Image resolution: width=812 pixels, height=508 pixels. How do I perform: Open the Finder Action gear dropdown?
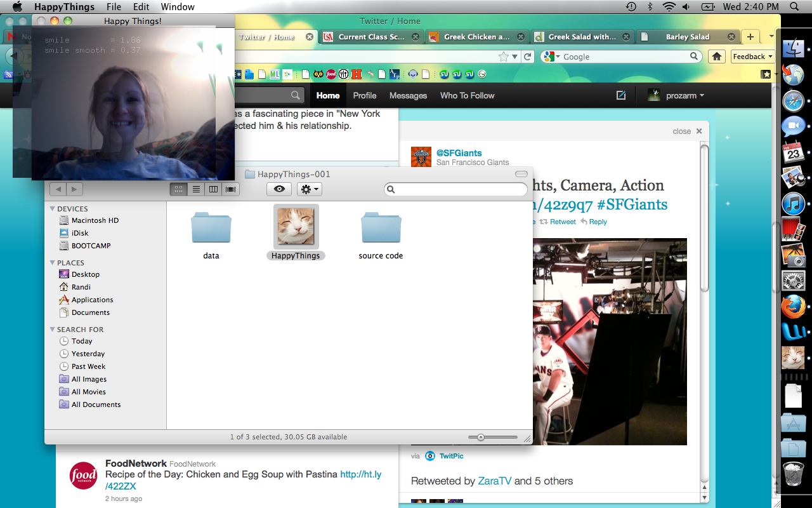click(x=309, y=189)
